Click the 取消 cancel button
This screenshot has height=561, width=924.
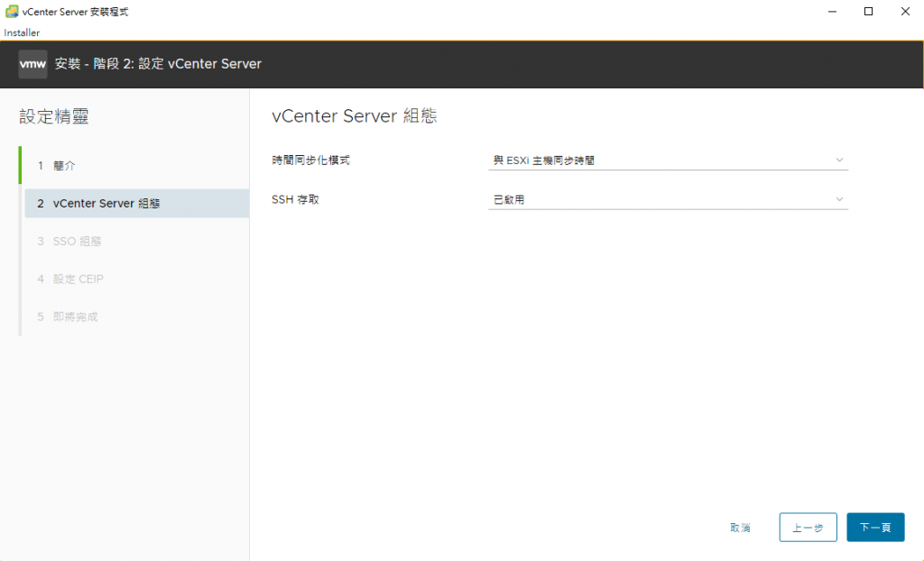click(x=740, y=528)
